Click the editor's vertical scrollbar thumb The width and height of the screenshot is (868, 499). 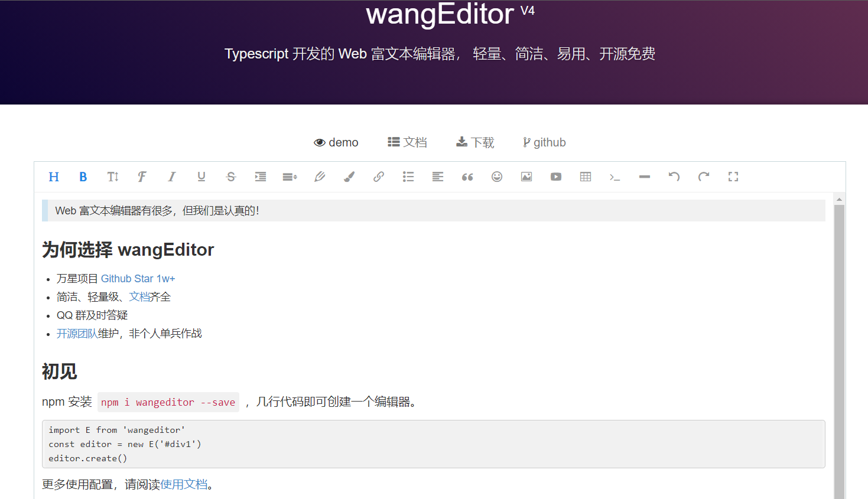(839, 352)
